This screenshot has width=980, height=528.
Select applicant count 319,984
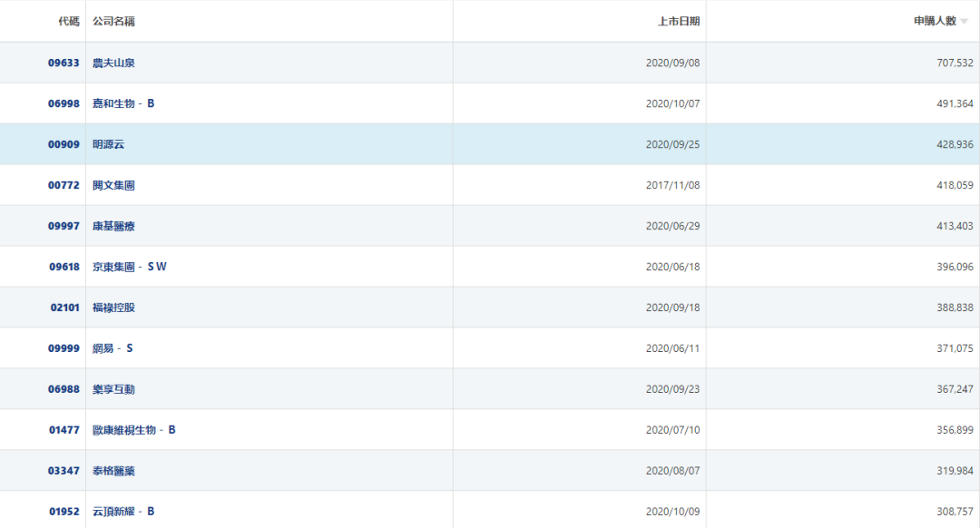pos(955,471)
